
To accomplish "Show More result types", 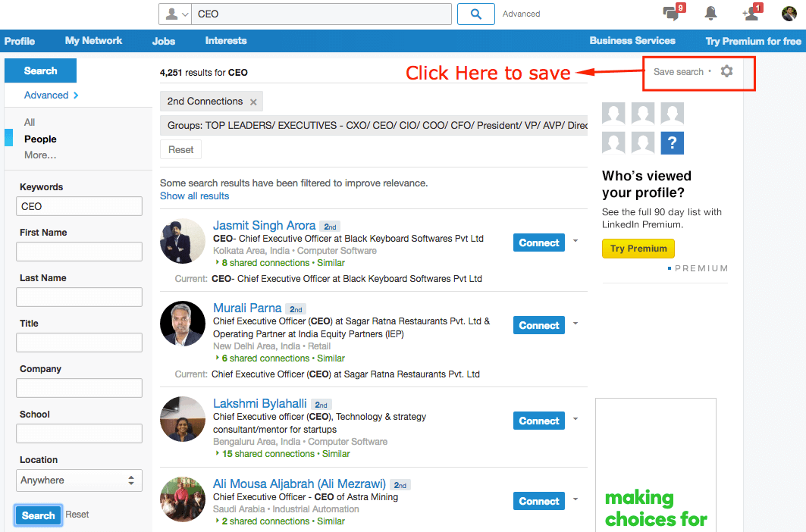I will click(40, 155).
